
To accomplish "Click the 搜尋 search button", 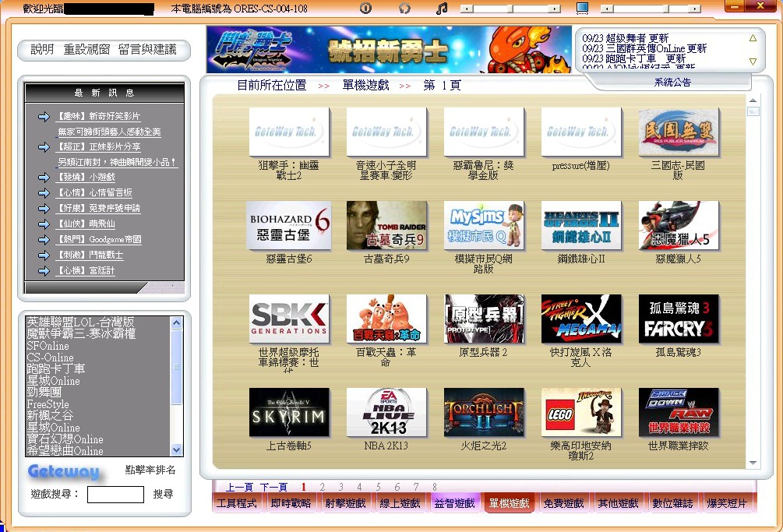I will (163, 494).
